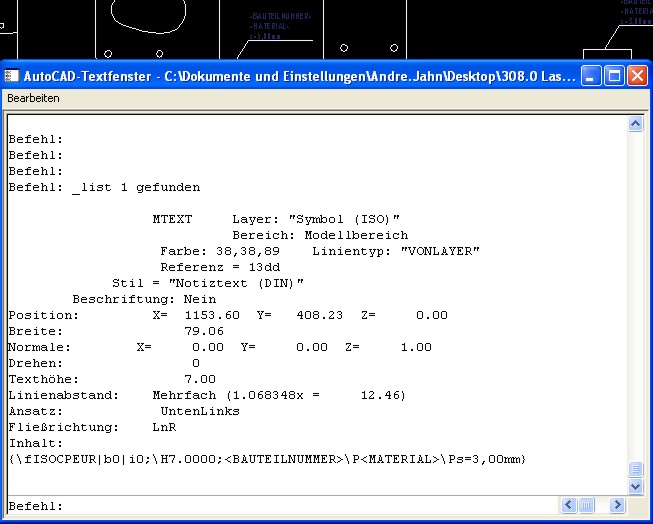Click the vertical scrollbar up arrow
The width and height of the screenshot is (653, 524).
click(x=635, y=124)
